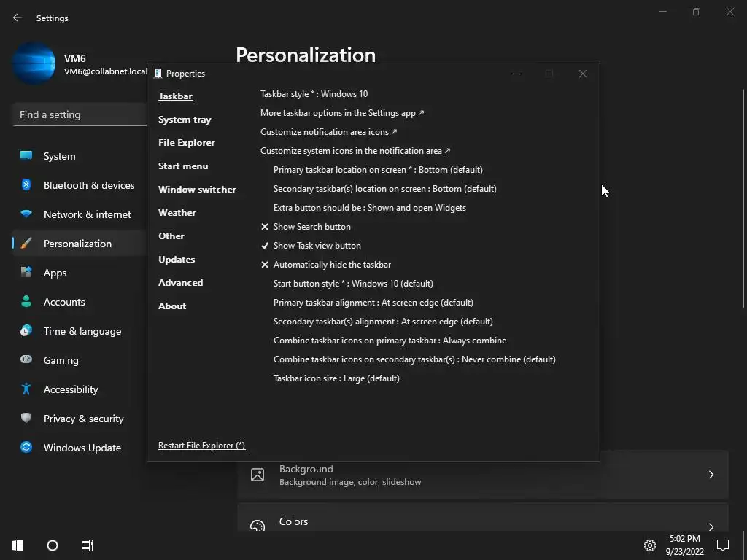Open the About section in Properties
The width and height of the screenshot is (747, 560).
(172, 306)
